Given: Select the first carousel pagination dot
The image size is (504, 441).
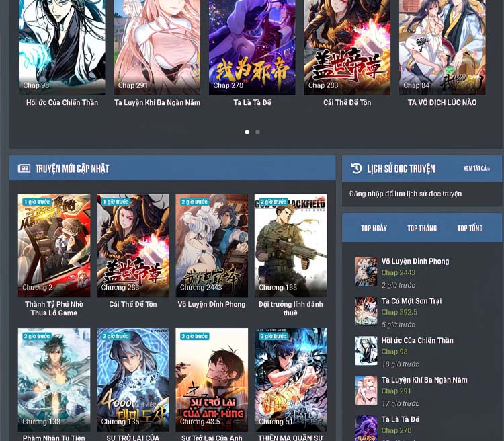Looking at the screenshot, I should coord(247,132).
